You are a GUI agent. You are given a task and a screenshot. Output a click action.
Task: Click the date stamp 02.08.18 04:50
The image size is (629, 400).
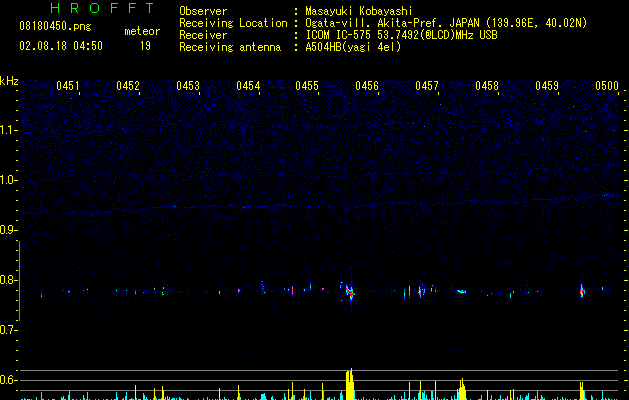coord(61,46)
